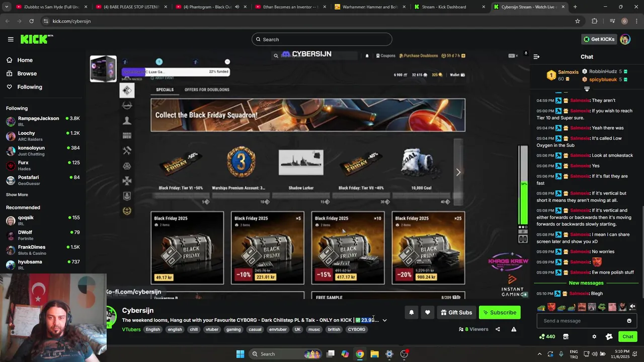Show hidden system tray icons

pyautogui.click(x=539, y=354)
